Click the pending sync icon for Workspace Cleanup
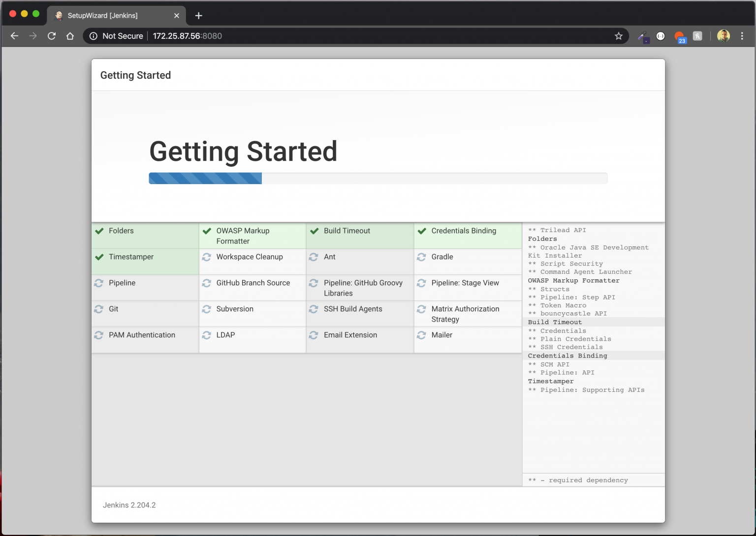756x536 pixels. pyautogui.click(x=207, y=257)
